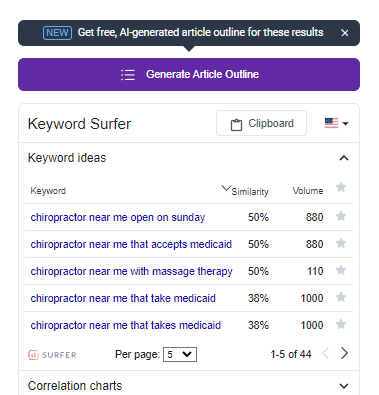The height and width of the screenshot is (395, 379).
Task: Open 'chiropractor near me with massage therapy' link
Action: point(131,271)
